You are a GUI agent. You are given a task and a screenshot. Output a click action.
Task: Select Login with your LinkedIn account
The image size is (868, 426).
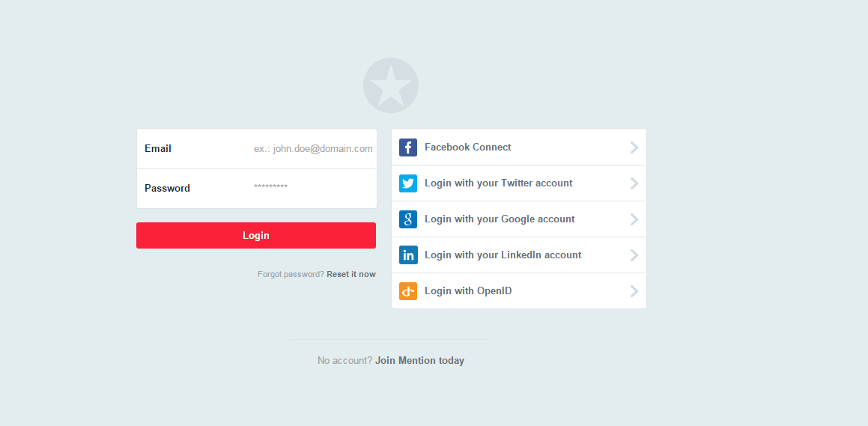[503, 255]
